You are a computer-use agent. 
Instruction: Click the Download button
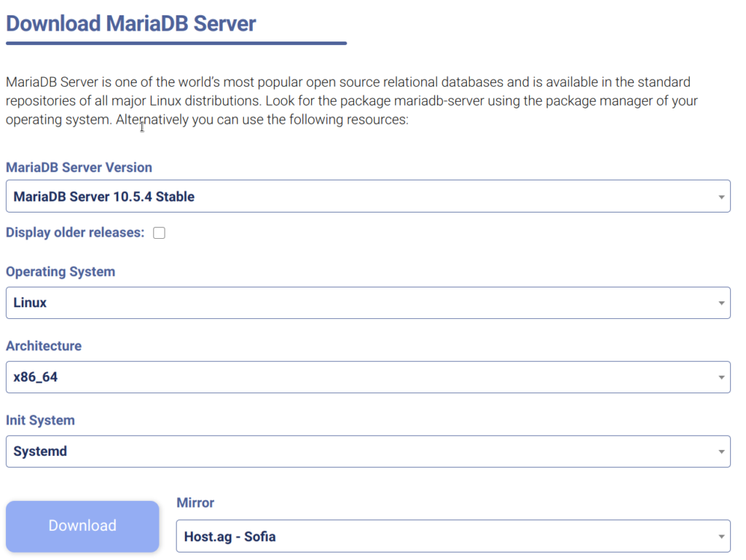(82, 526)
